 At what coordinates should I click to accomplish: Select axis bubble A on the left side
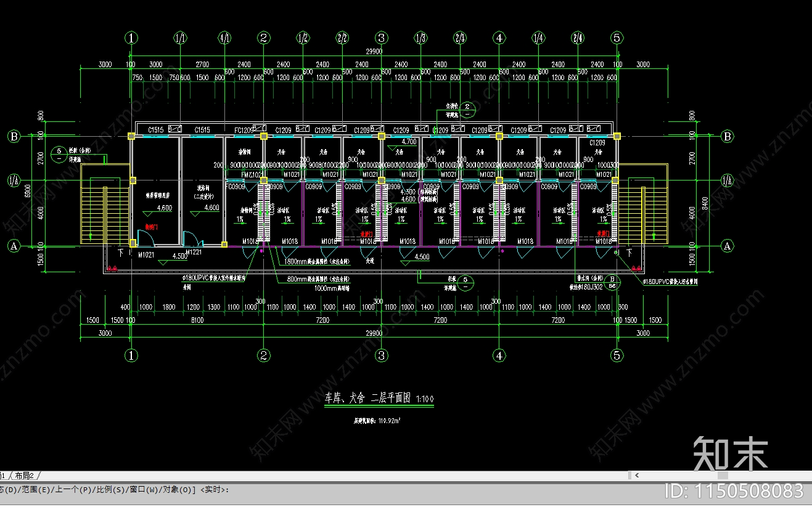[14, 246]
